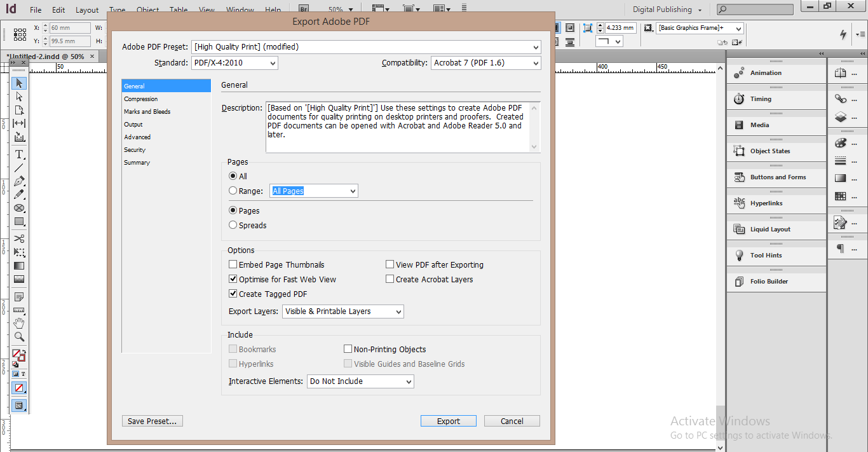Screen dimensions: 868x452
Task: Pick the Gap tool
Action: [19, 123]
